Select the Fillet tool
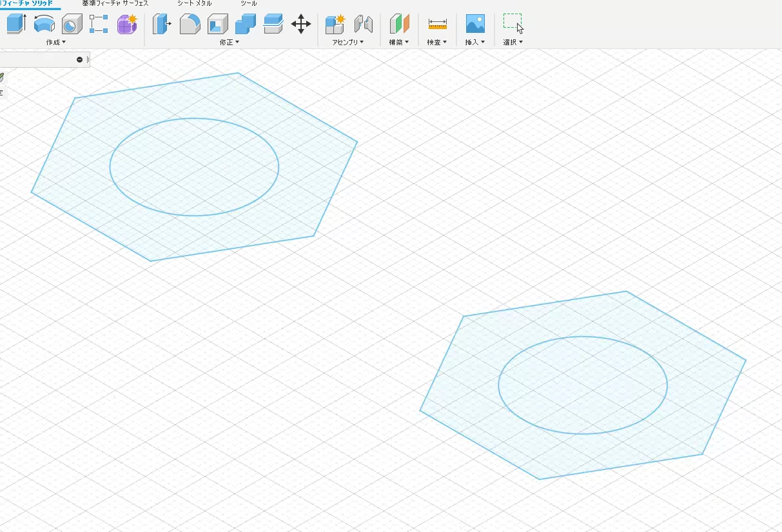 tap(190, 25)
